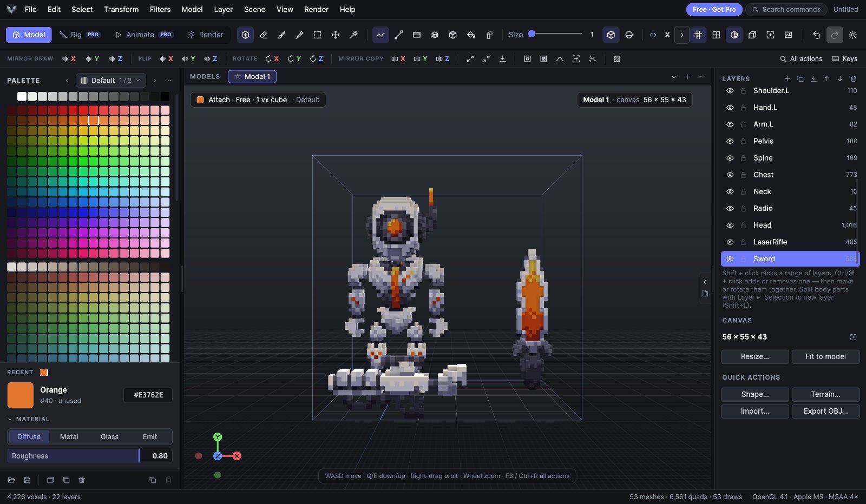This screenshot has height=504, width=866.
Task: Expand the toolbar symmetry options chevron
Action: (x=682, y=35)
